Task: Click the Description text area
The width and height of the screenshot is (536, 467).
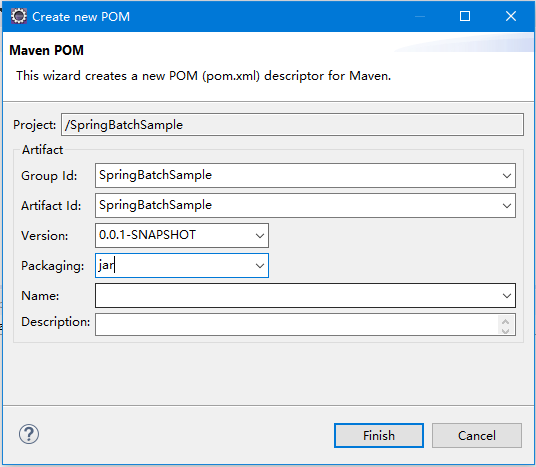Action: [x=297, y=324]
